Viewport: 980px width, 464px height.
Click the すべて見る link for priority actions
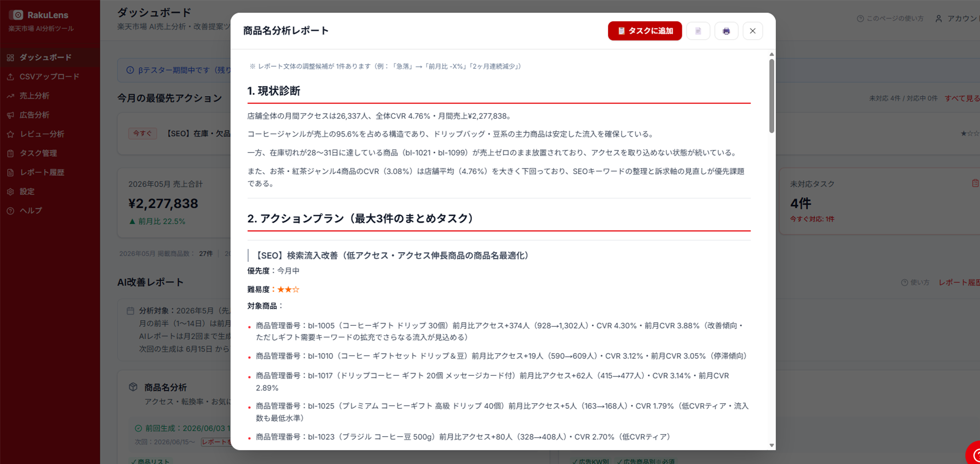(962, 98)
